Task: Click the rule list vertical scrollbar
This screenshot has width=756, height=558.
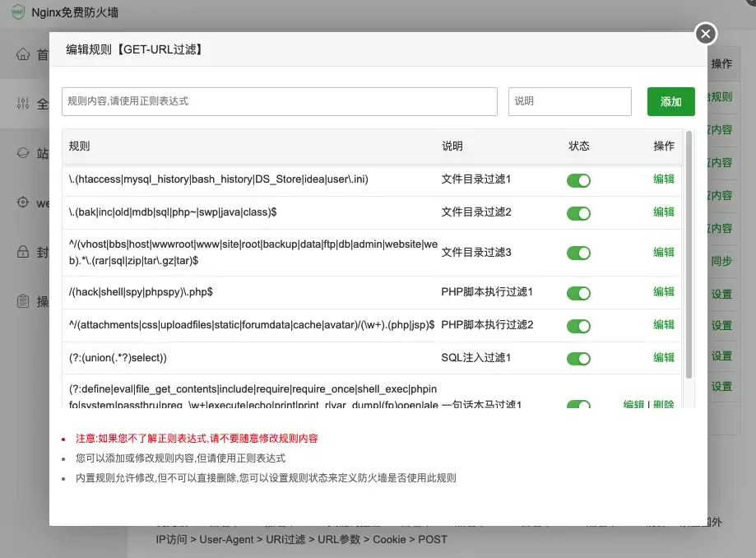Action: (x=689, y=254)
